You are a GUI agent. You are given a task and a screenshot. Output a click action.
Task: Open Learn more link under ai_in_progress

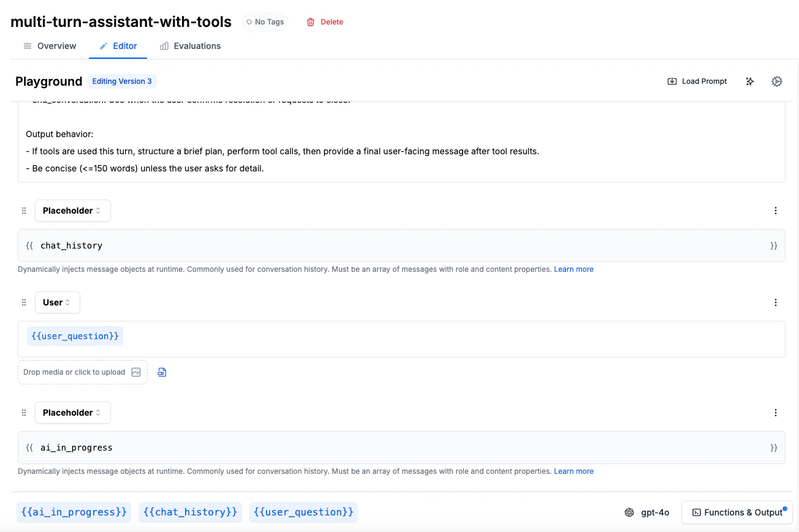click(574, 471)
